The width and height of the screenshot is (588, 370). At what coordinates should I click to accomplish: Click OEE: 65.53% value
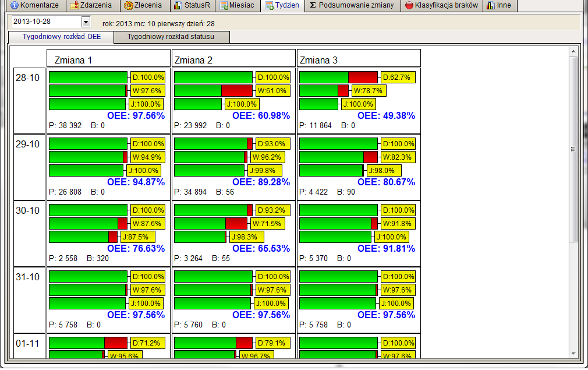click(x=261, y=248)
